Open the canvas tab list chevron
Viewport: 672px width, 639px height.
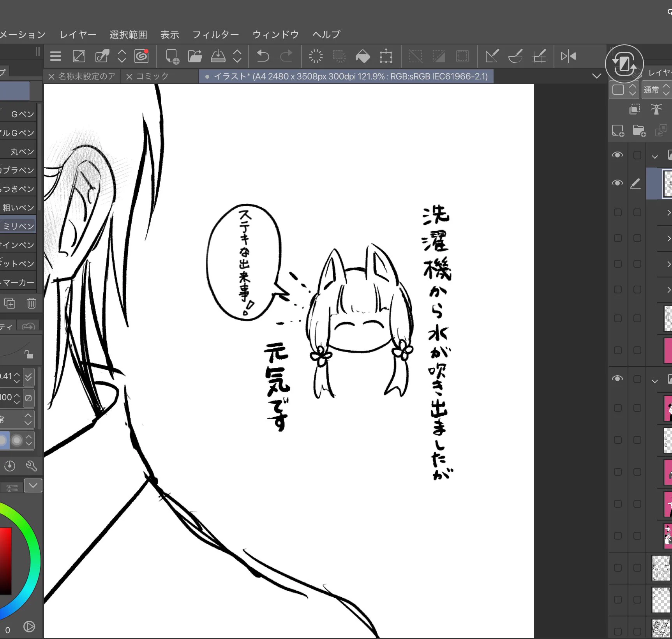[x=596, y=76]
